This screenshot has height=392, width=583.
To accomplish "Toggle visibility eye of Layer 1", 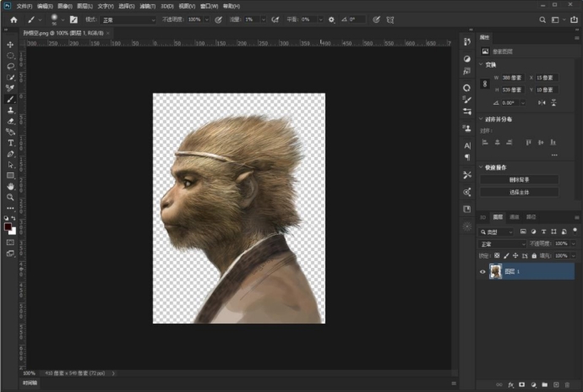I will coord(482,271).
